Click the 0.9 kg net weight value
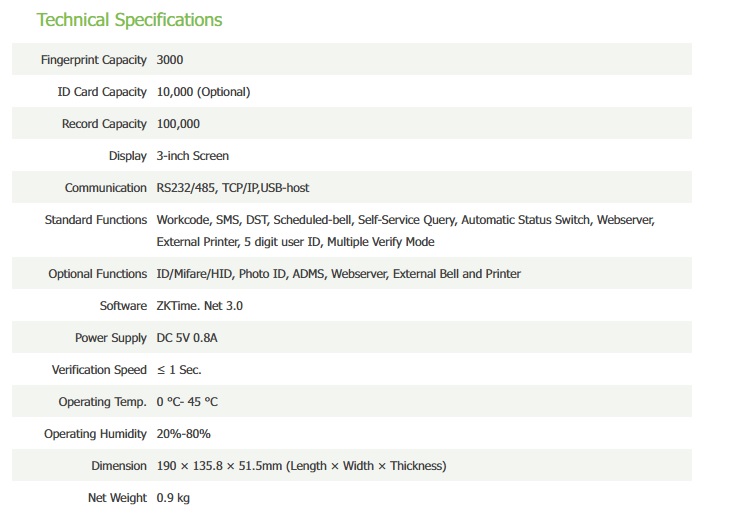Screen dimensions: 737x521 (x=175, y=498)
